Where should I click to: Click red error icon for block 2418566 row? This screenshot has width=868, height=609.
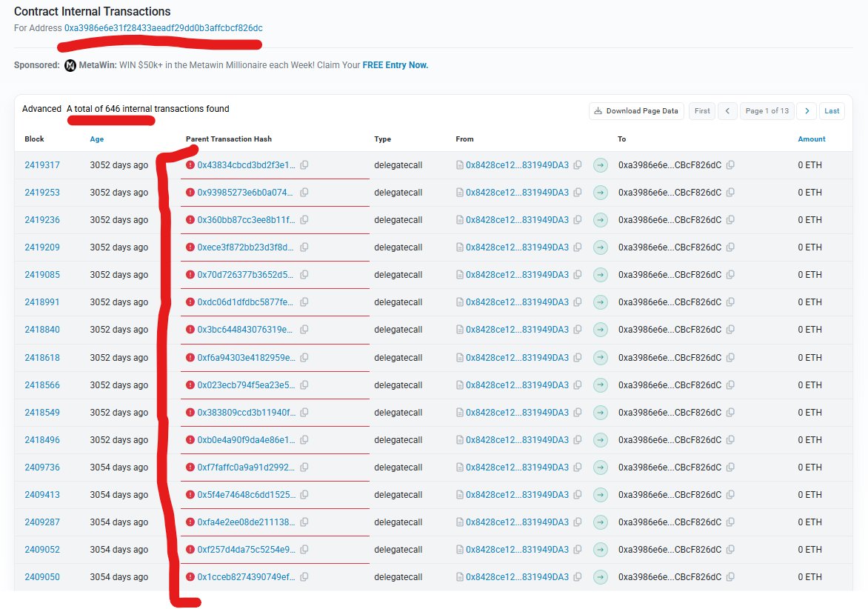[x=190, y=385]
